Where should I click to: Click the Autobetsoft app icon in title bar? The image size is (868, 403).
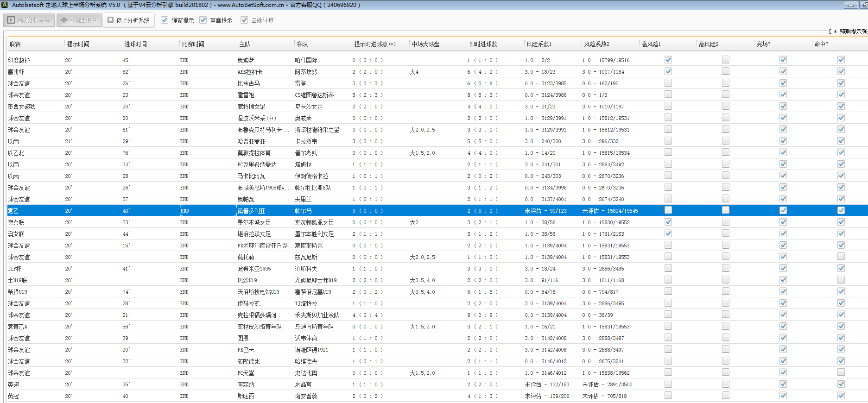[x=5, y=5]
